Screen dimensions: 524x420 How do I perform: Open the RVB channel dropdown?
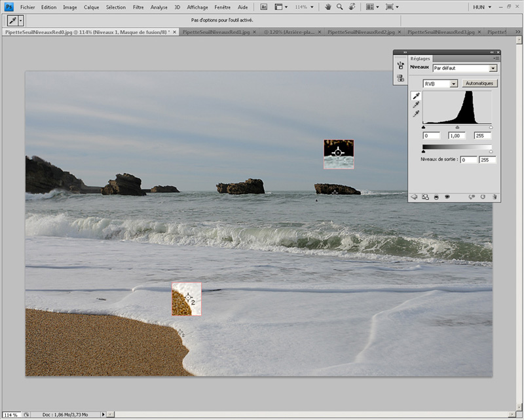440,84
